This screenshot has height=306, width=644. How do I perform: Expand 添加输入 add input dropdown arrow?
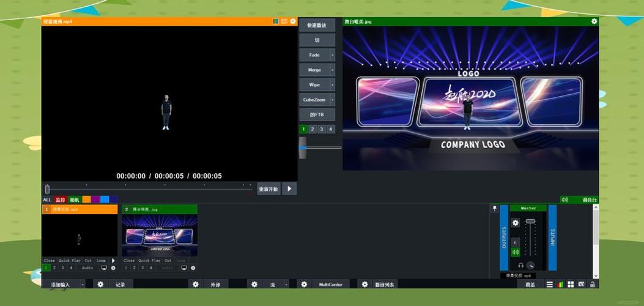[x=83, y=284]
